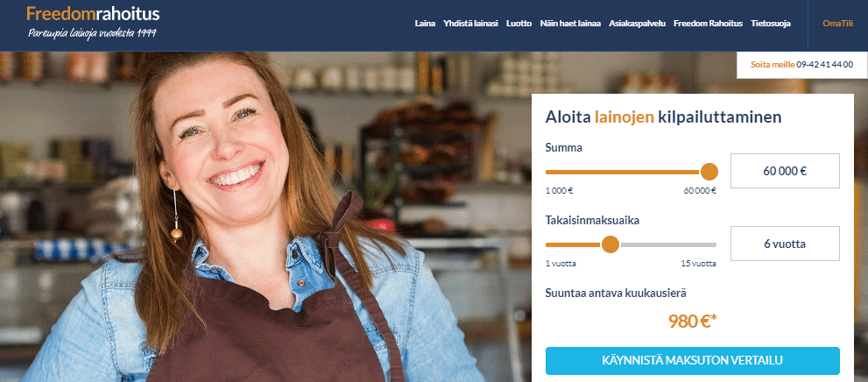Image resolution: width=868 pixels, height=382 pixels.
Task: Open the Asiakaspalvelu menu
Action: click(637, 24)
